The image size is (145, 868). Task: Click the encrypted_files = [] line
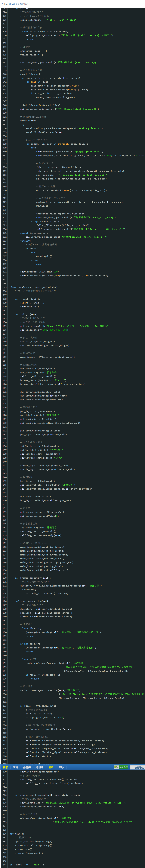point(34,51)
